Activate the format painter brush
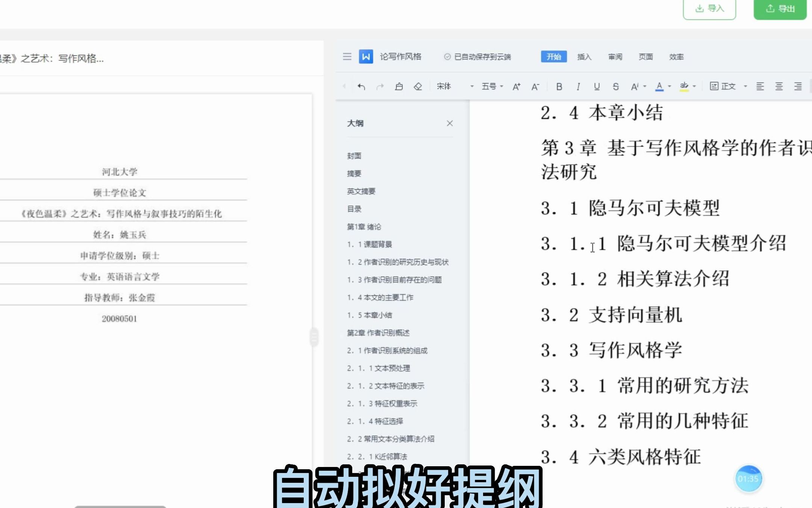 pos(399,87)
